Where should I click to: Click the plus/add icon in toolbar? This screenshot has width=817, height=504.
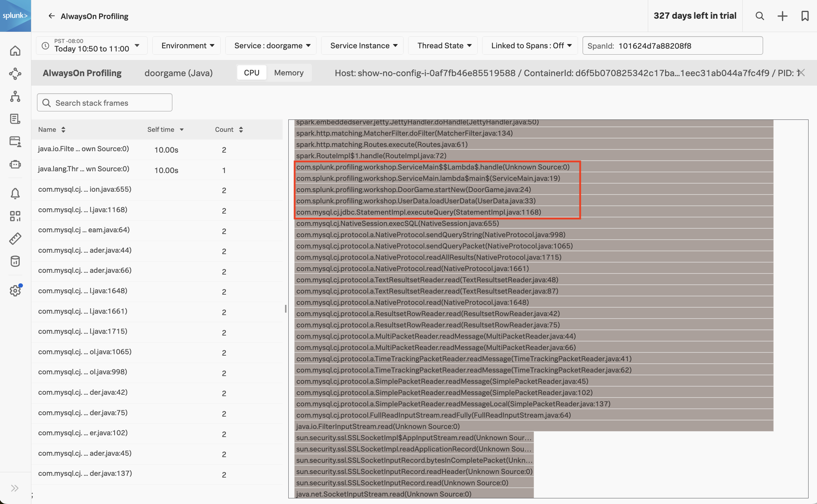coord(782,16)
